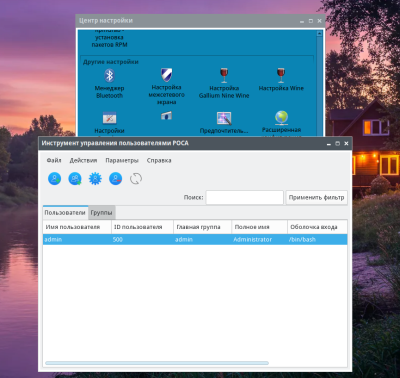The height and width of the screenshot is (378, 400).
Task: Open the Действия menu
Action: click(x=83, y=160)
